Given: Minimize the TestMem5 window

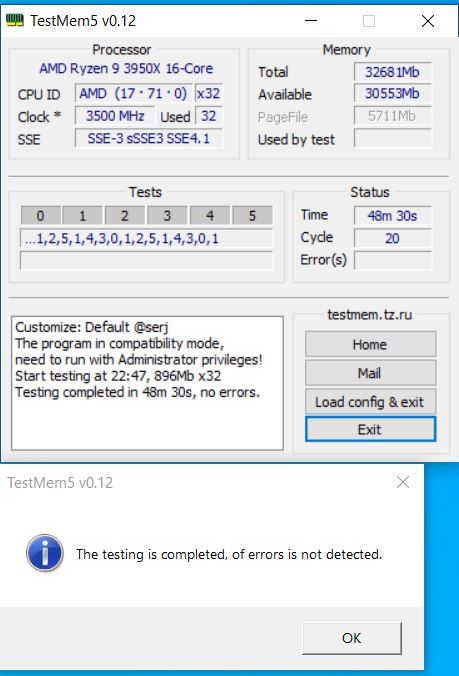Looking at the screenshot, I should coord(311,21).
